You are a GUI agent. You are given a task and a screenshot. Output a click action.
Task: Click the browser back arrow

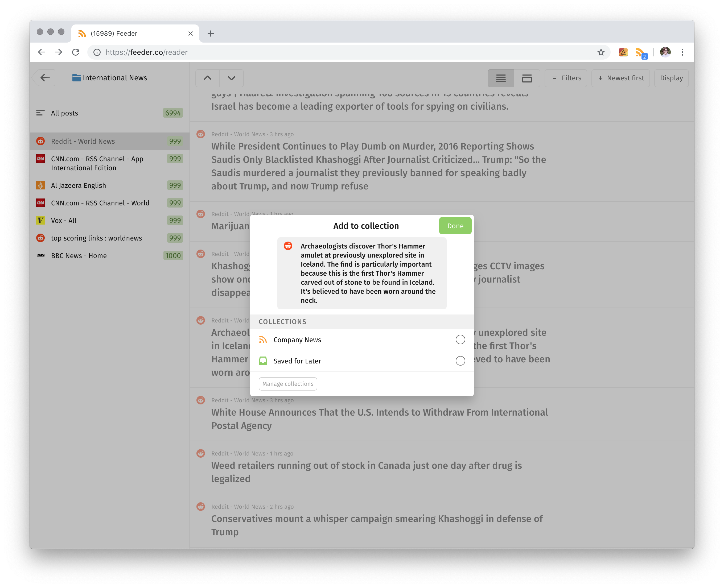[x=41, y=52]
